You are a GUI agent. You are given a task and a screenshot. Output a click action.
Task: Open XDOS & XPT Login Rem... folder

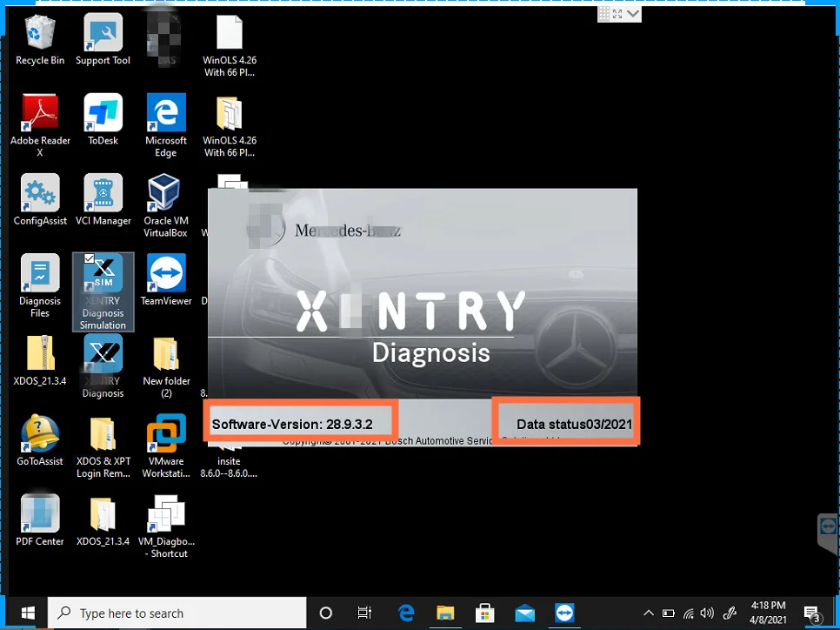click(x=103, y=446)
